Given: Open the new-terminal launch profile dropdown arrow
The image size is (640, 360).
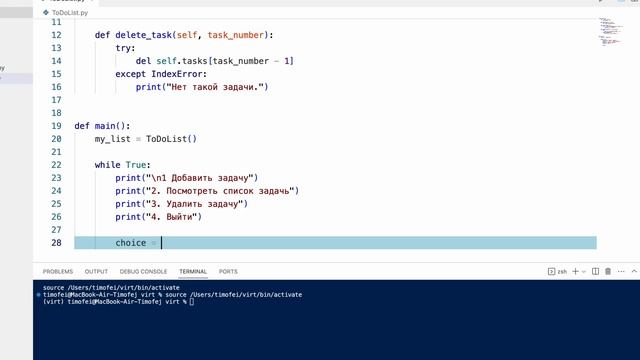Looking at the screenshot, I should [x=584, y=271].
